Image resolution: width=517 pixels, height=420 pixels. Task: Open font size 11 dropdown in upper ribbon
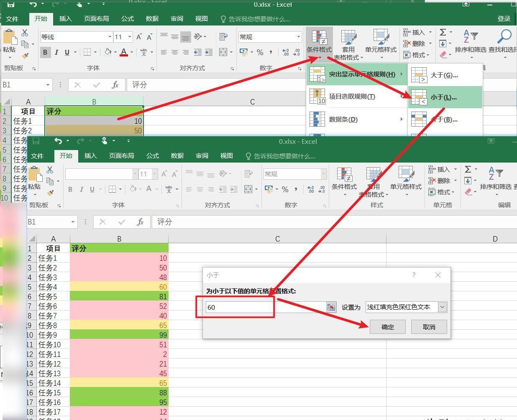tap(130, 37)
